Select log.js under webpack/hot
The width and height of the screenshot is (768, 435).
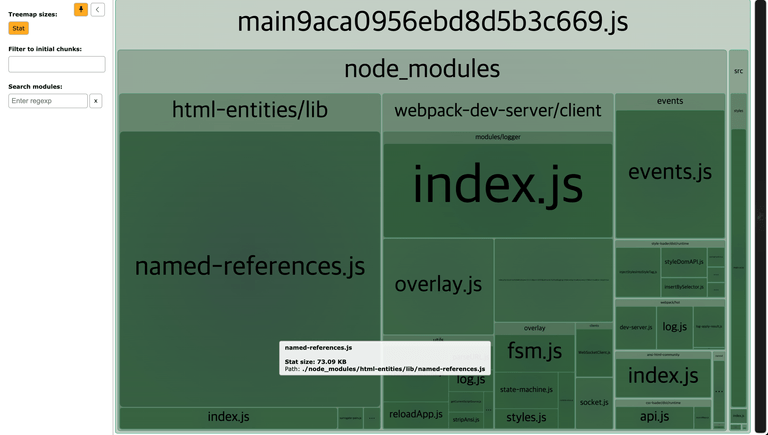[674, 328]
